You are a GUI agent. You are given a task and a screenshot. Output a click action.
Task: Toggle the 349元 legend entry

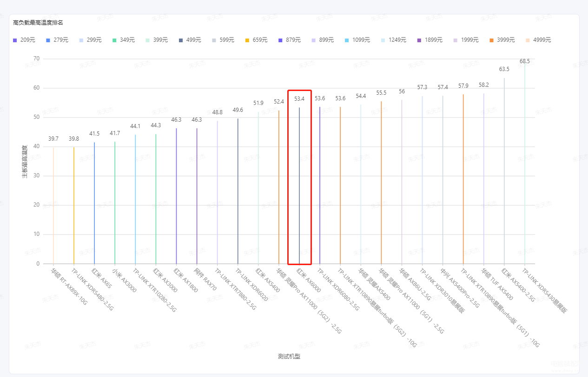pyautogui.click(x=124, y=40)
